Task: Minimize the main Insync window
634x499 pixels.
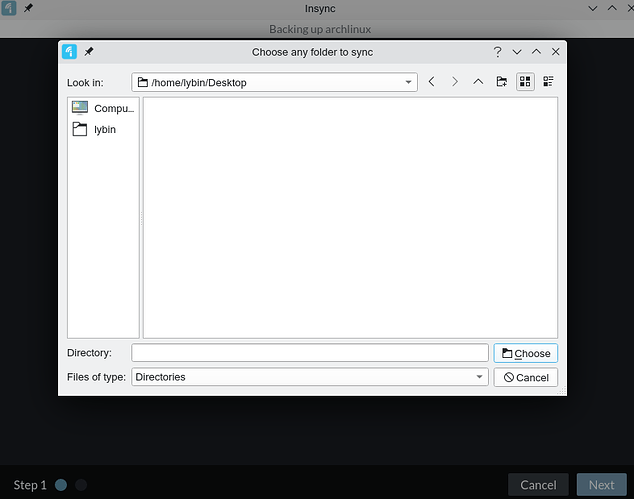Action: click(x=593, y=8)
